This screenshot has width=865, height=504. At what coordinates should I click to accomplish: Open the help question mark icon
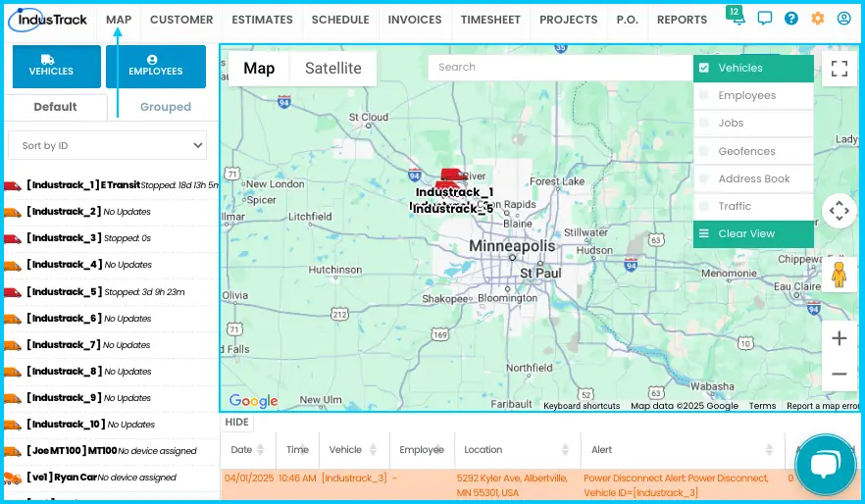point(791,19)
